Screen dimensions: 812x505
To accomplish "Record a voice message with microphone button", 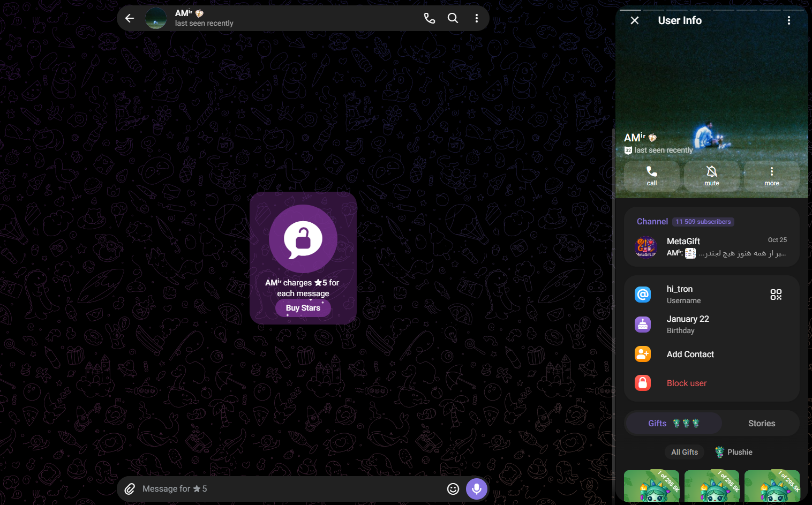I will click(x=477, y=489).
